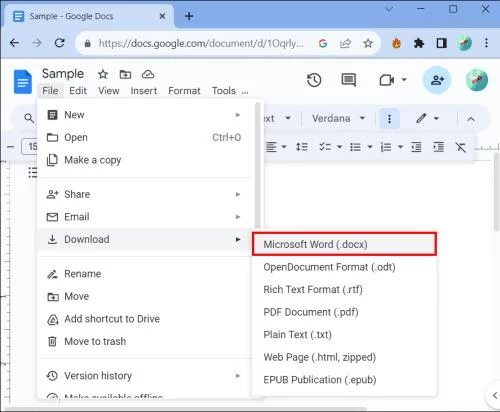Download as Rich Text Format (.rtf)
The width and height of the screenshot is (500, 412).
(x=344, y=289)
